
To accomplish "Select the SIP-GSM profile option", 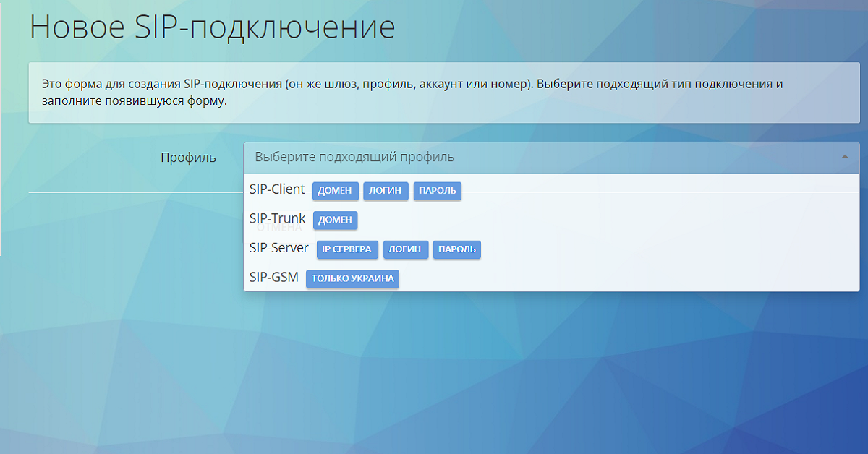I will 551,278.
